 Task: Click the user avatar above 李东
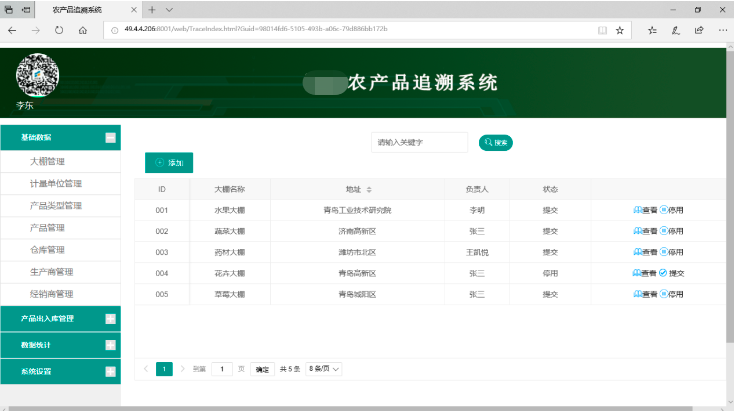pos(38,75)
